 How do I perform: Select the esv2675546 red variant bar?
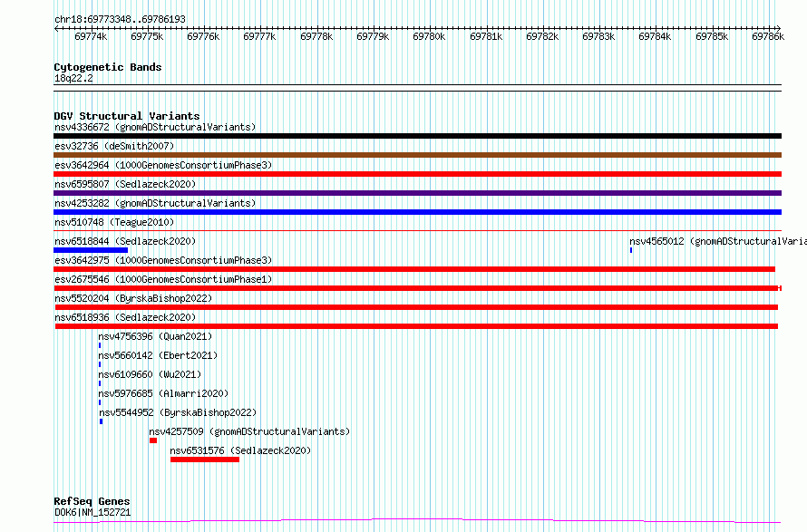click(x=417, y=288)
